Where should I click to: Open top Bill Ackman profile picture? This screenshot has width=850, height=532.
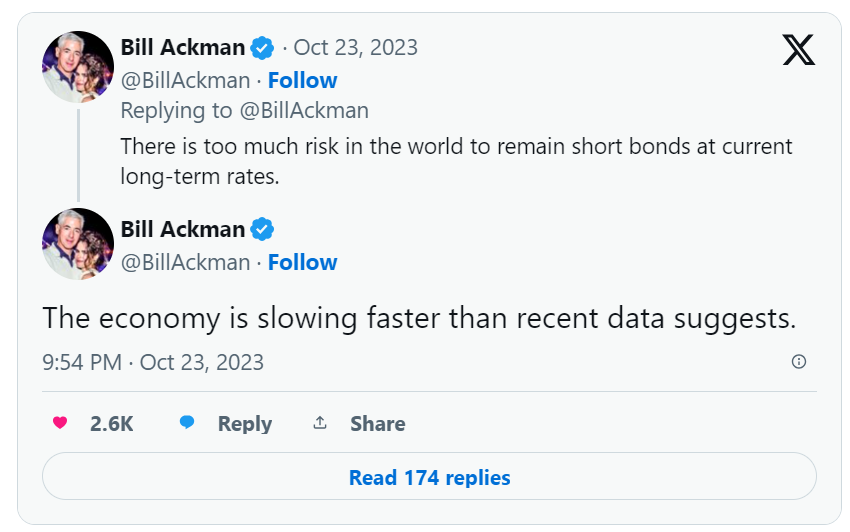[x=78, y=67]
